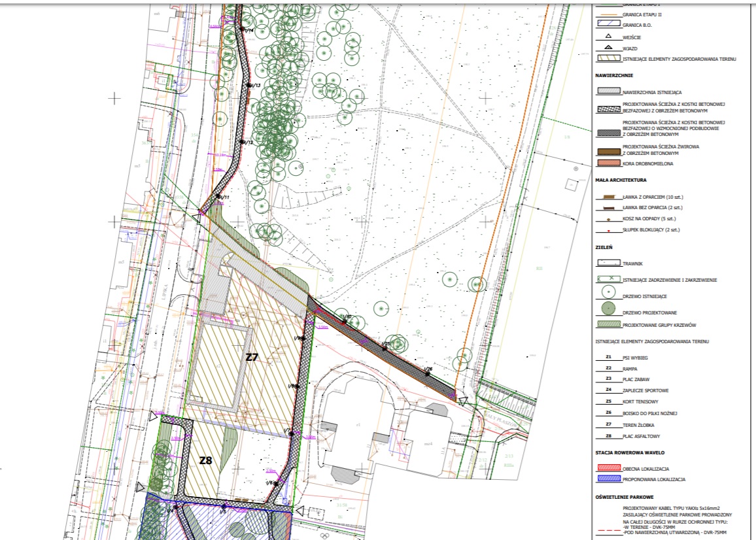Click the DRZEWO PROJEKTOWANE hatched circle symbol
Viewport: 756px width, 540px height.
(x=608, y=309)
